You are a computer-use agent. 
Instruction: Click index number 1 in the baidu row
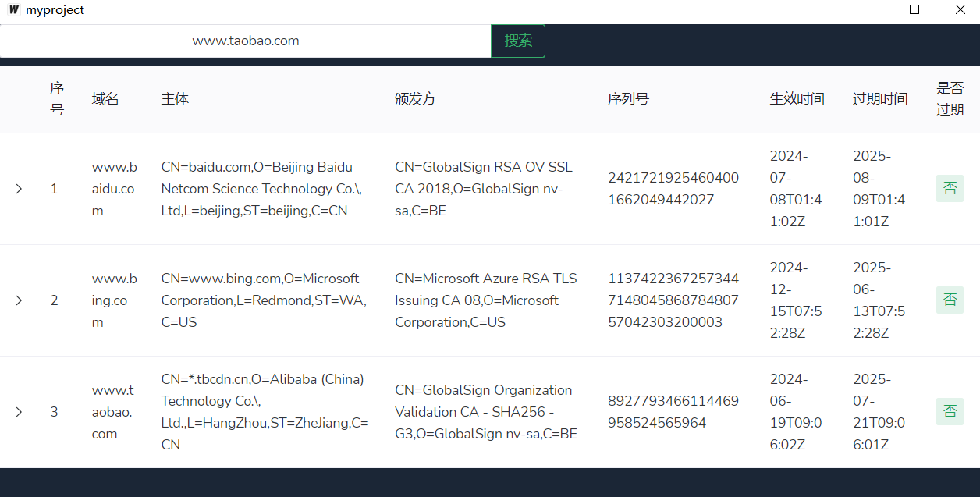tap(54, 189)
